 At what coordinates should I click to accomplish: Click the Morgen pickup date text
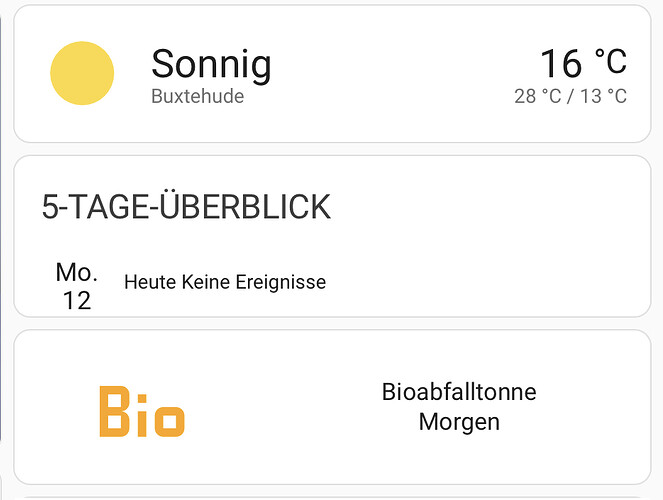pyautogui.click(x=459, y=422)
